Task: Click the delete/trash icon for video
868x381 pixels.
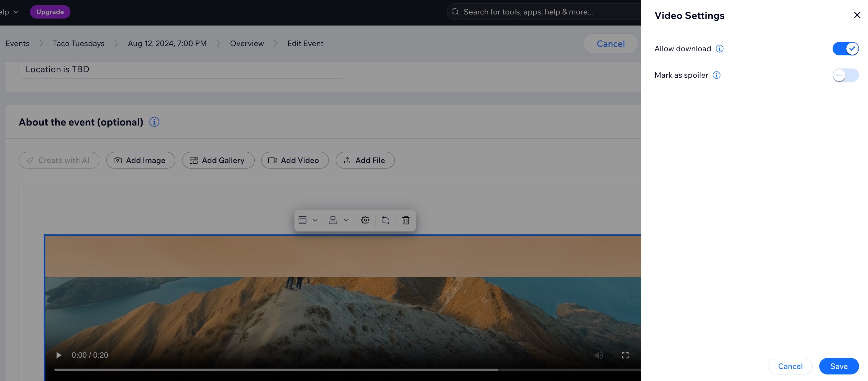Action: 406,220
